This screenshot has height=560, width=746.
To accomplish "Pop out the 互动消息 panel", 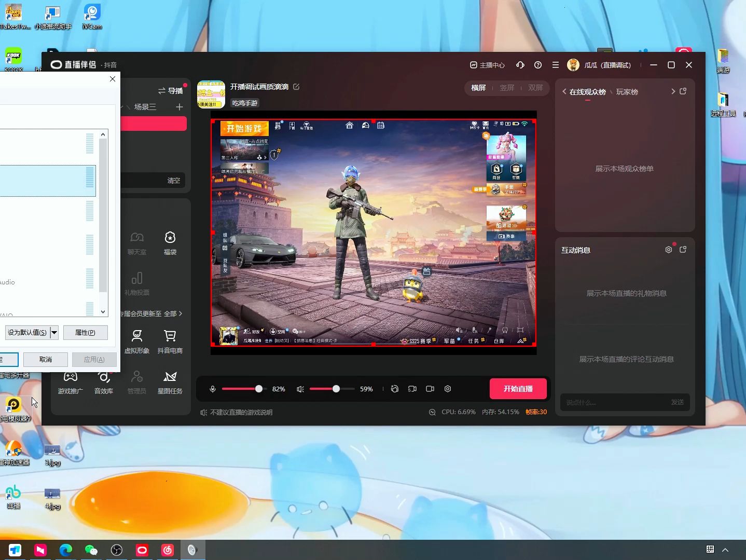I will pos(683,250).
